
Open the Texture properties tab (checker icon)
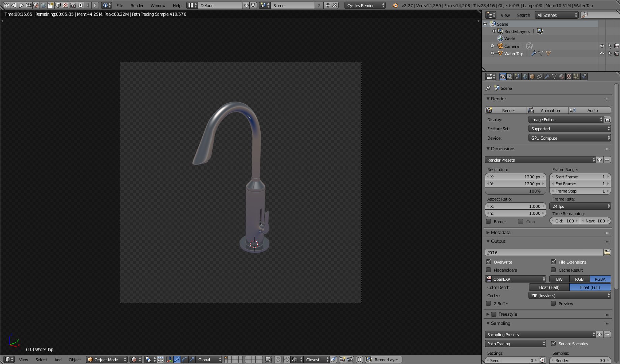(569, 77)
